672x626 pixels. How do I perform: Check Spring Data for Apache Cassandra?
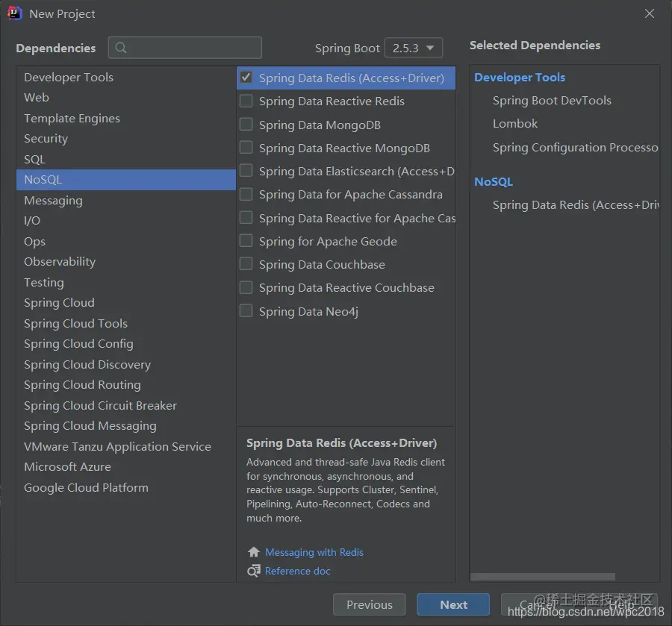pos(246,194)
